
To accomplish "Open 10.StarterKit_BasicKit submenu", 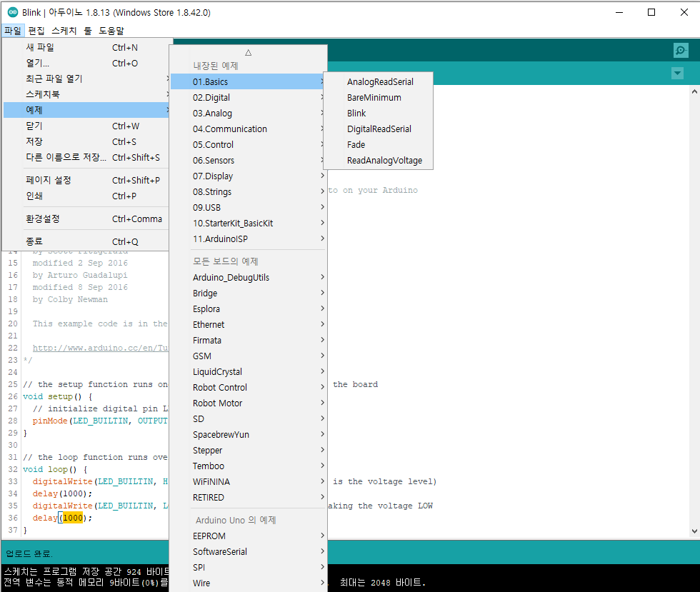I will (249, 223).
